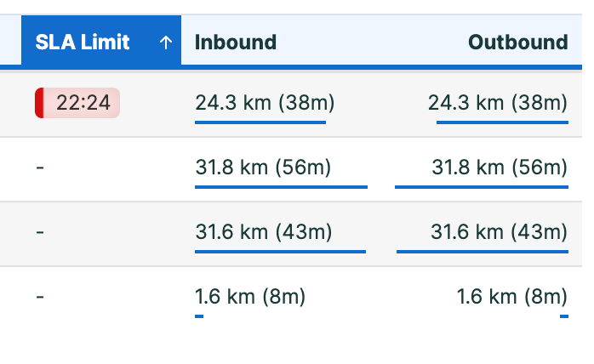Click SLA dash in the 31.8 km row

[x=40, y=167]
